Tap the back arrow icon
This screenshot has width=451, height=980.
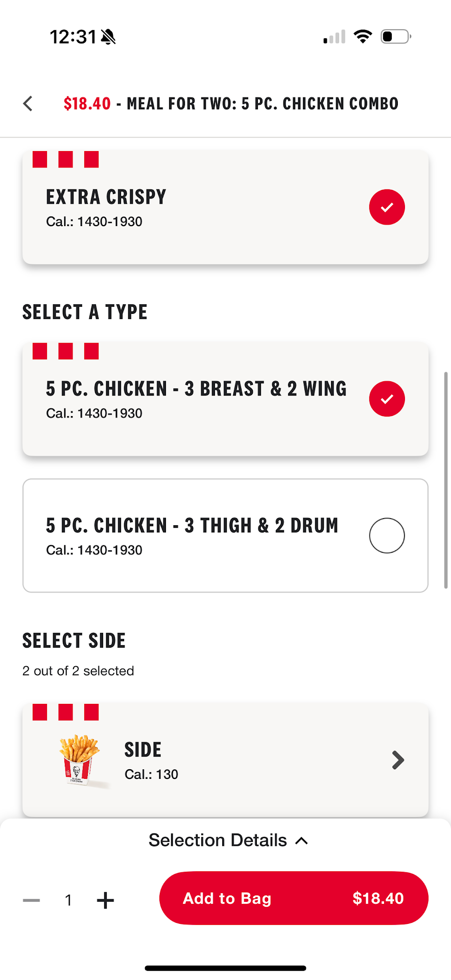point(28,104)
